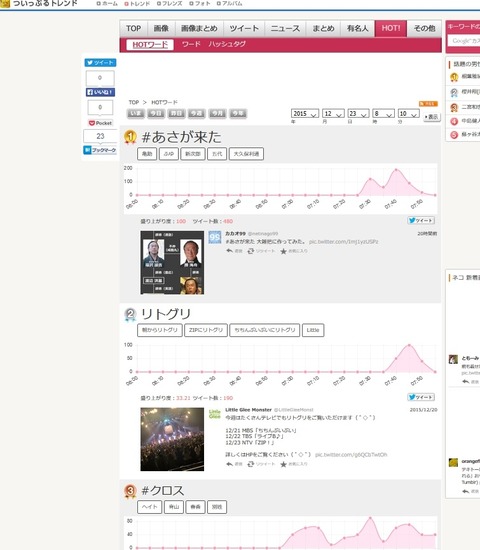The width and height of the screenshot is (480, 550).
Task: Click アルバム in the top navigation
Action: pyautogui.click(x=229, y=4)
